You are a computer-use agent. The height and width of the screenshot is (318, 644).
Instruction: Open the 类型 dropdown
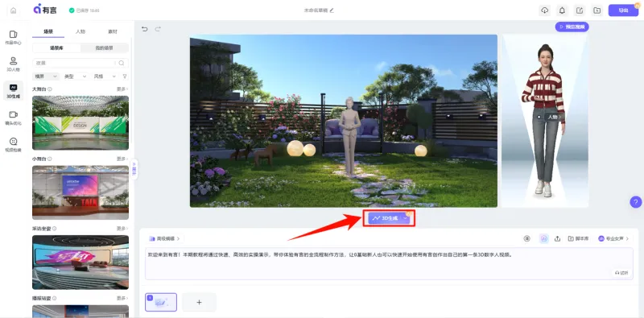point(76,76)
